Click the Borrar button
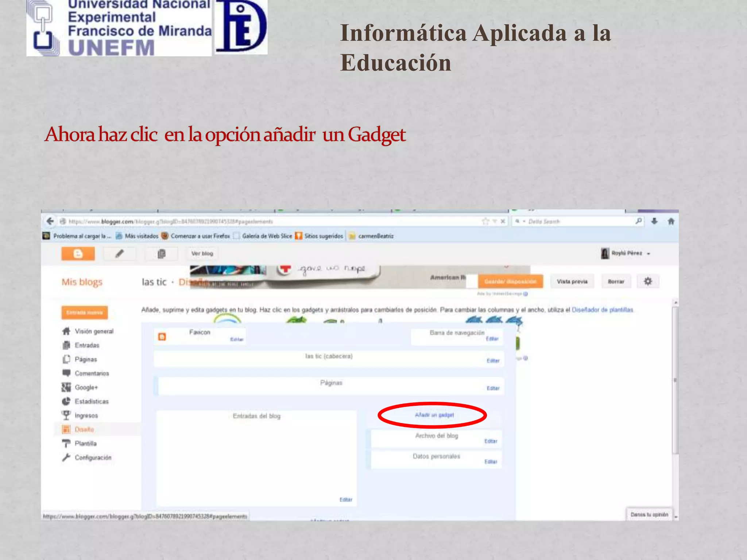The width and height of the screenshot is (747, 560). pos(616,281)
